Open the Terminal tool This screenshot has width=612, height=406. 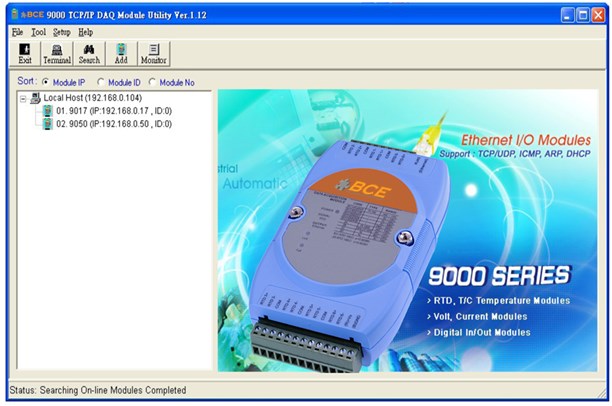(57, 53)
